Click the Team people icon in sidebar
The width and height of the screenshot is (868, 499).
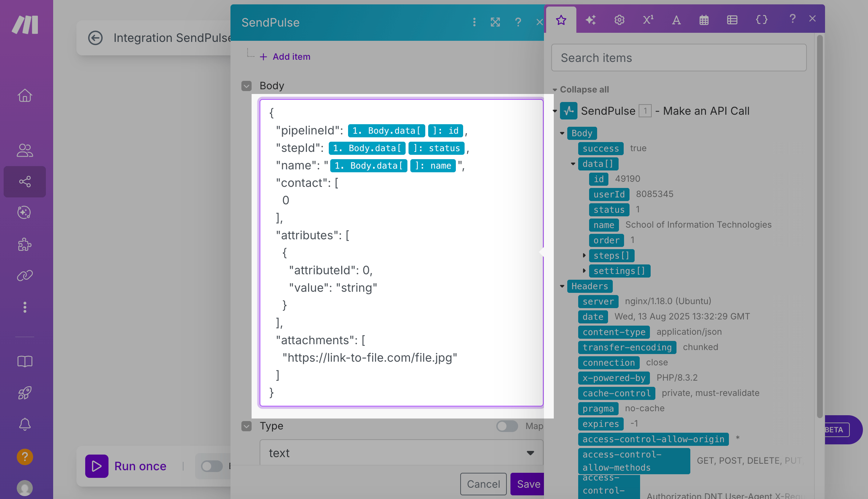(x=25, y=150)
